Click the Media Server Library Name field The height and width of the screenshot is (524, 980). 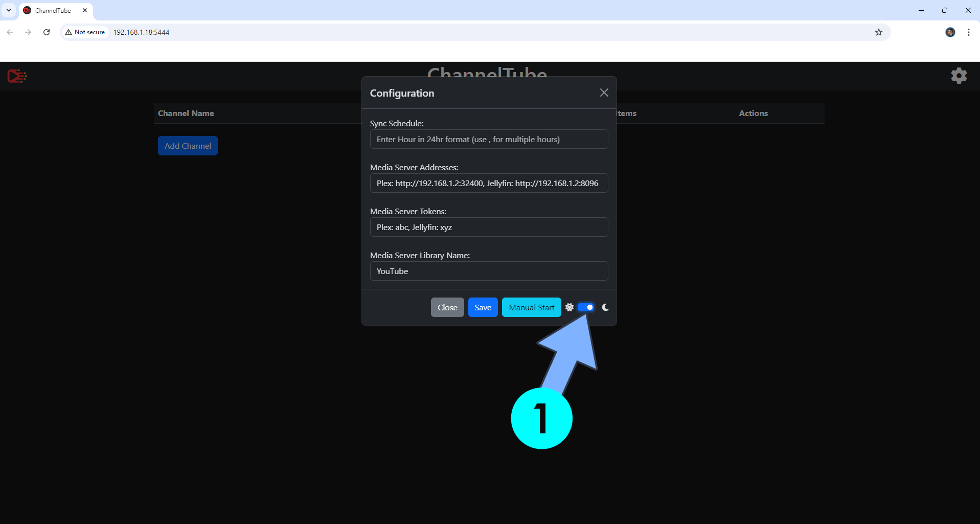point(489,271)
